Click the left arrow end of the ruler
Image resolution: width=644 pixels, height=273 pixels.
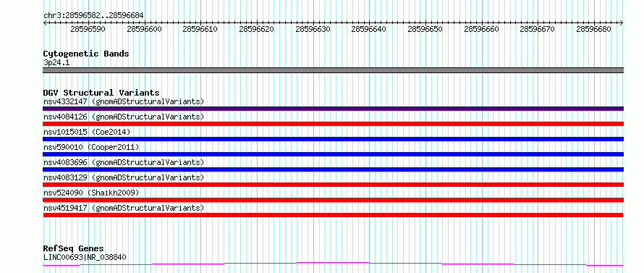(x=45, y=22)
